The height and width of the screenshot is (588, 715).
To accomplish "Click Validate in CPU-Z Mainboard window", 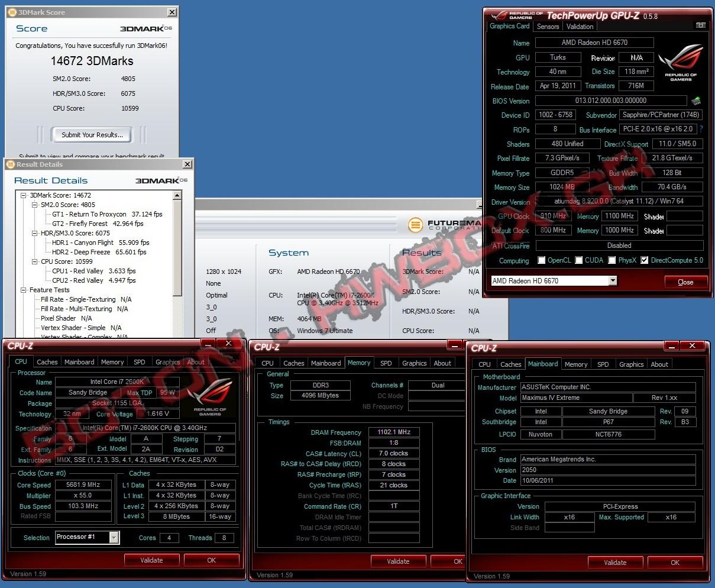I will coord(615,563).
